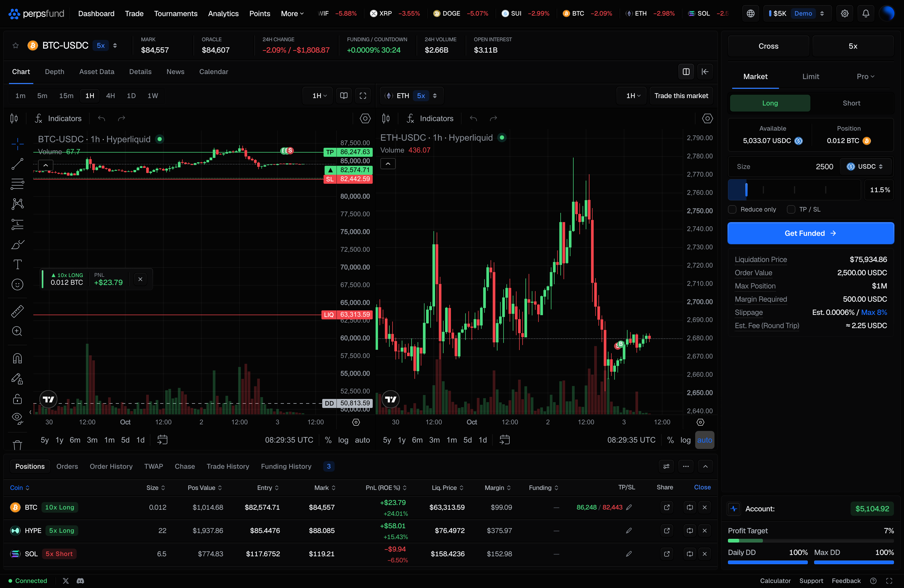Screen dimensions: 904x588
Task: Open the Funding History tab
Action: pyautogui.click(x=286, y=466)
